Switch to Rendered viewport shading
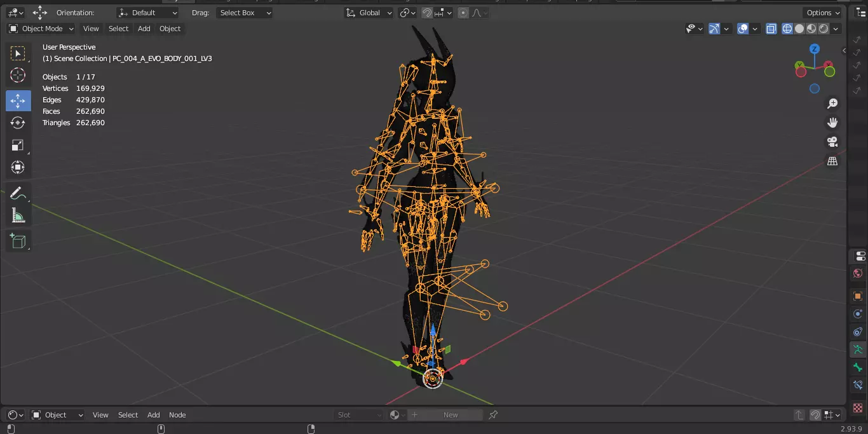 coord(824,29)
